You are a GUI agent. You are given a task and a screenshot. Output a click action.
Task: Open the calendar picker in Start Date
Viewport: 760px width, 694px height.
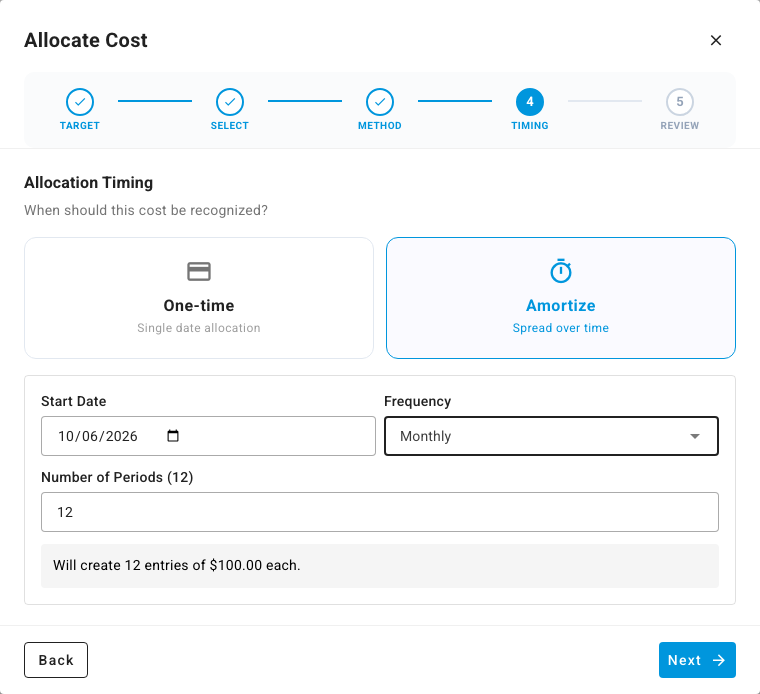pos(173,436)
